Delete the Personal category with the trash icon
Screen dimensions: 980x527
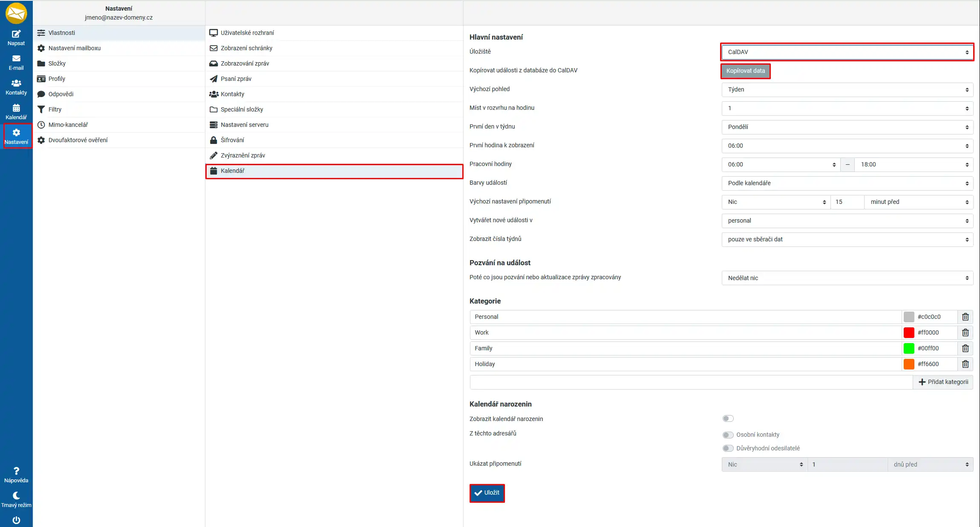point(965,317)
